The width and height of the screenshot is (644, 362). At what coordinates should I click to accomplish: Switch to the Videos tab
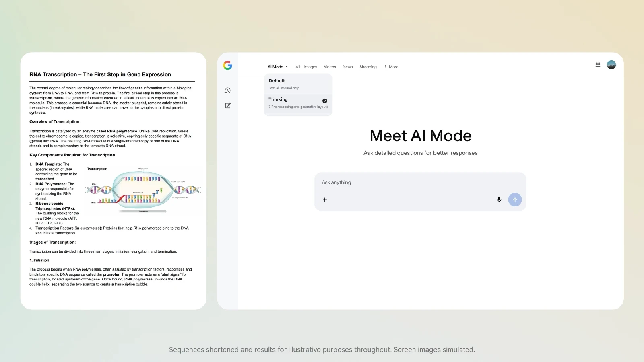pos(330,67)
